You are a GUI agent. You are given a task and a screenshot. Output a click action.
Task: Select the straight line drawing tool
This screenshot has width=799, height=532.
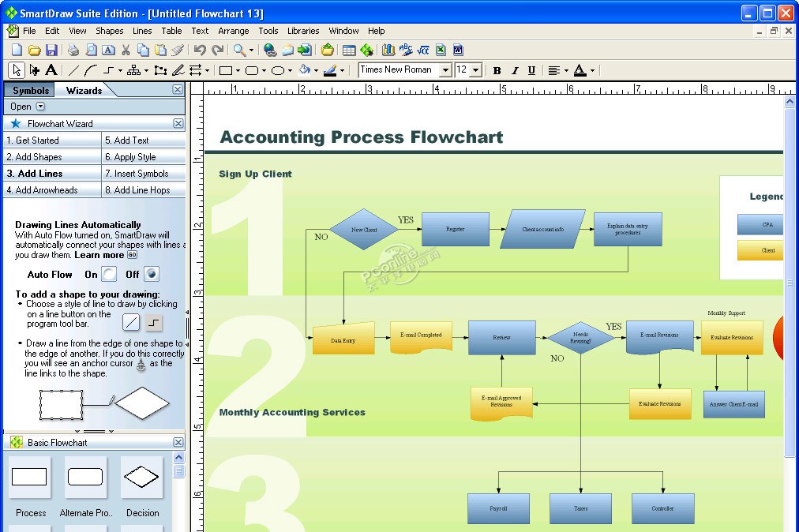[73, 70]
